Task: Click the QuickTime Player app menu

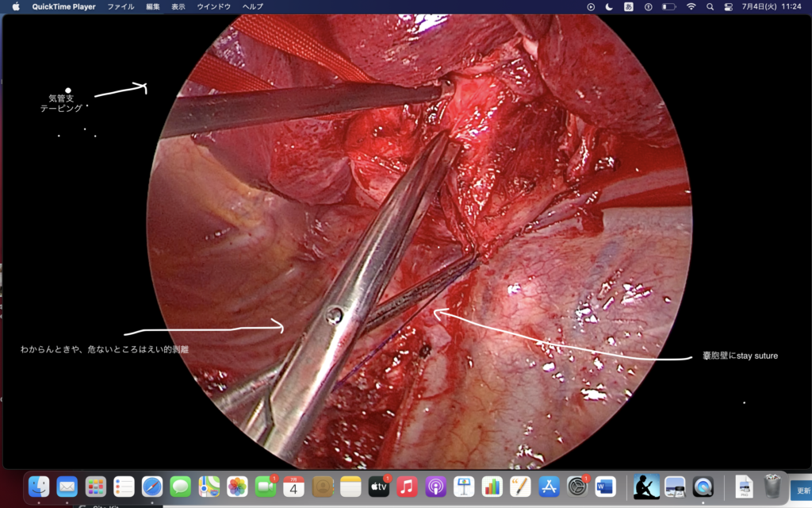Action: tap(63, 6)
